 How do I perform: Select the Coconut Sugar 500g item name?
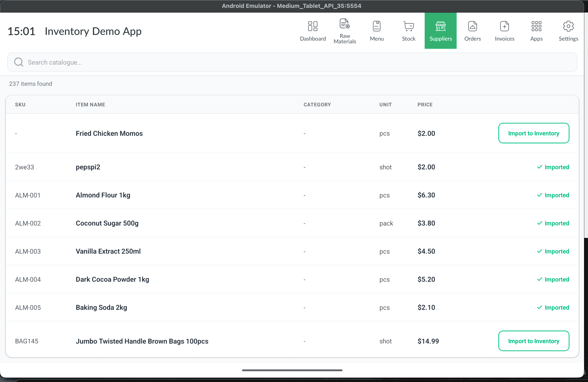(107, 223)
